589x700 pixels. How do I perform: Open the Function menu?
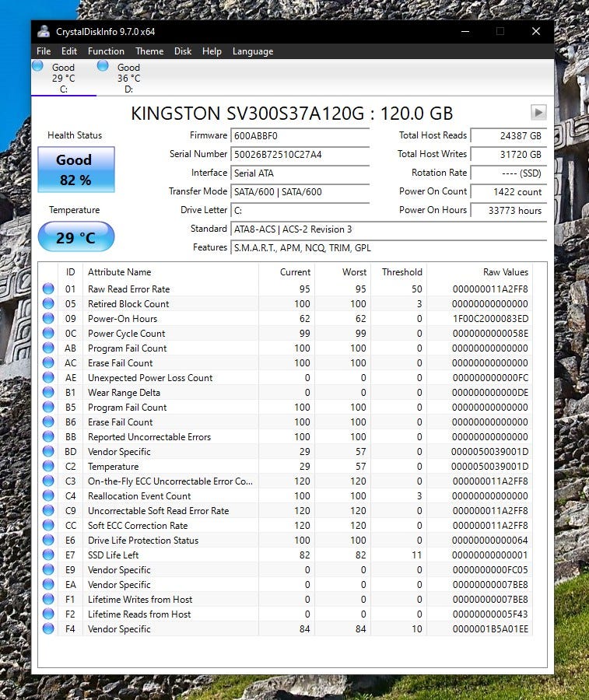tap(106, 51)
